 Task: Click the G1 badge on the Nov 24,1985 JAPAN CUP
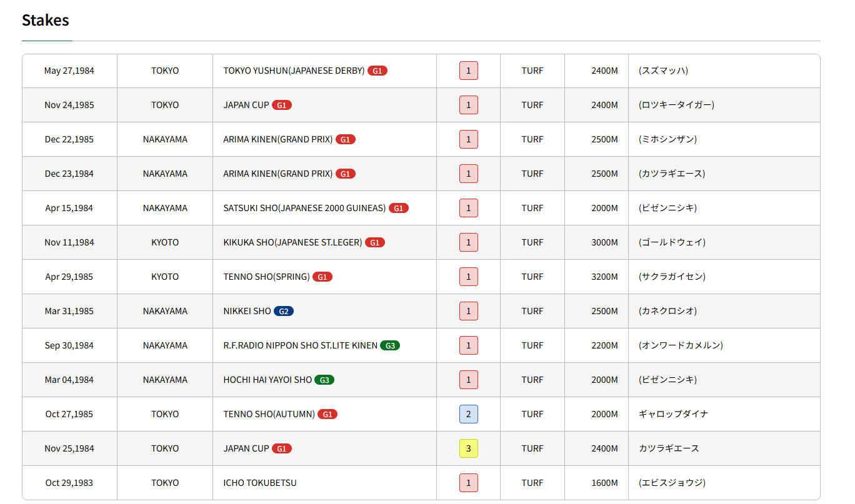282,105
